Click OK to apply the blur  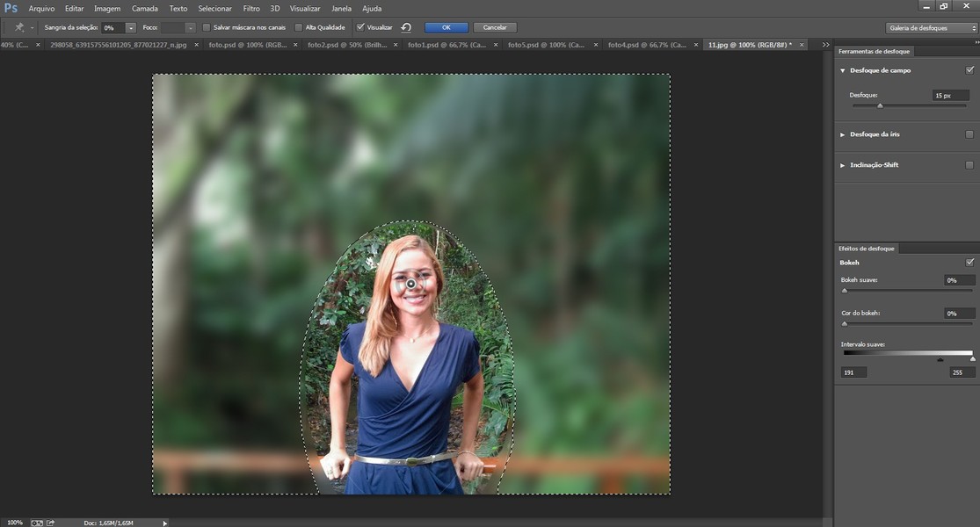pos(446,27)
